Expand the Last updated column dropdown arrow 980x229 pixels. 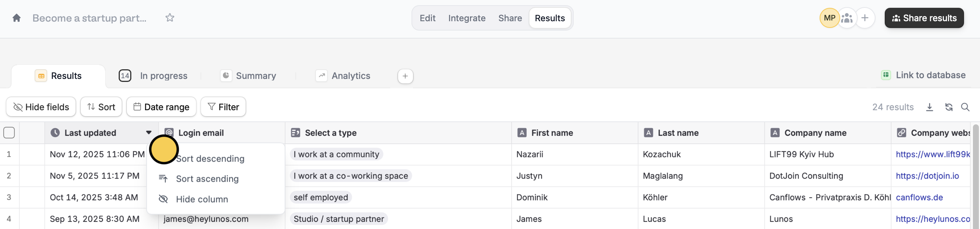pyautogui.click(x=149, y=133)
